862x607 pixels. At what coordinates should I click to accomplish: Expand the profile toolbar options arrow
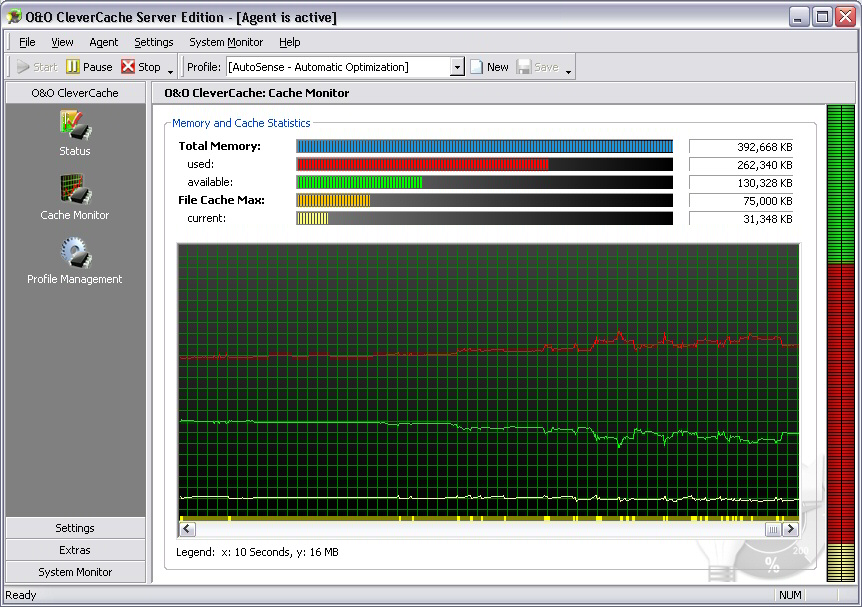point(568,72)
